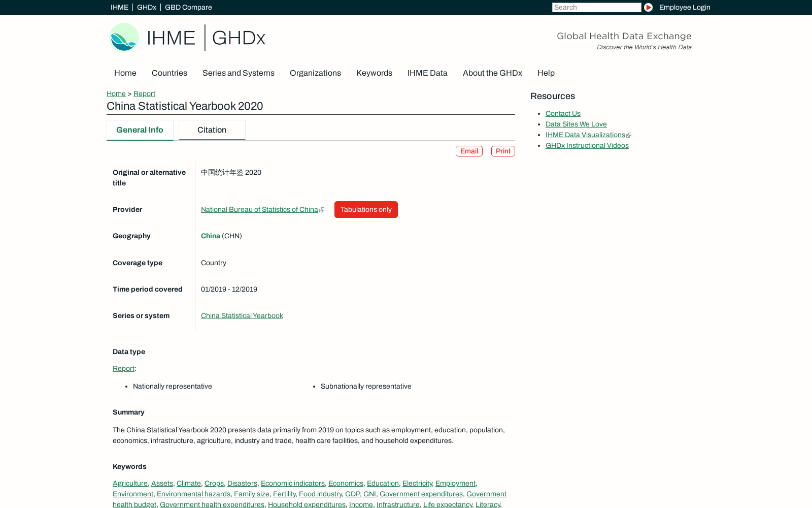Click the Employment keyword
This screenshot has width=812, height=508.
point(455,484)
